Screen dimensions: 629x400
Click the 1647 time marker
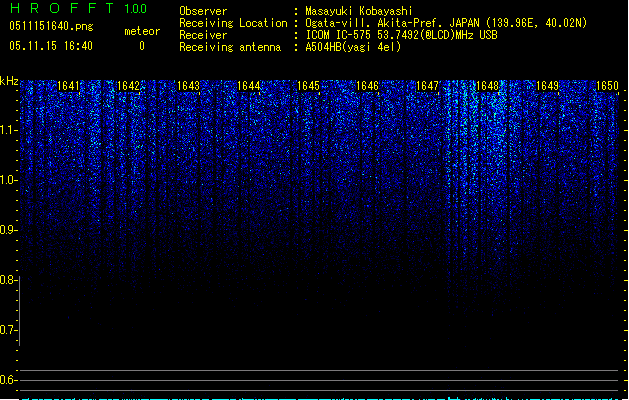click(428, 86)
